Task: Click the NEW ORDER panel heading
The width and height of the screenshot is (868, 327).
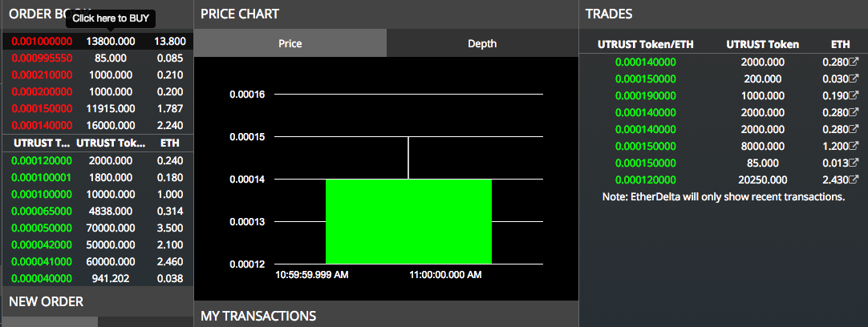Action: [46, 301]
